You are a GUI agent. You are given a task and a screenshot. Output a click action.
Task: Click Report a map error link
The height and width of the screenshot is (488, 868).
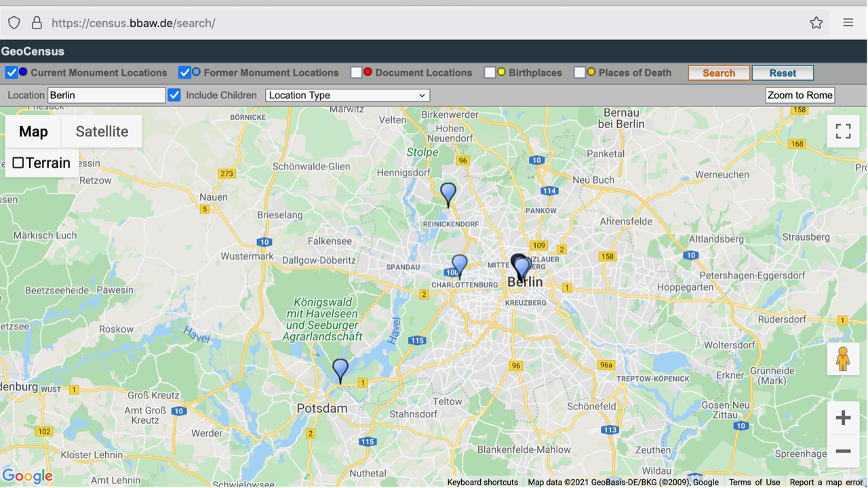826,482
